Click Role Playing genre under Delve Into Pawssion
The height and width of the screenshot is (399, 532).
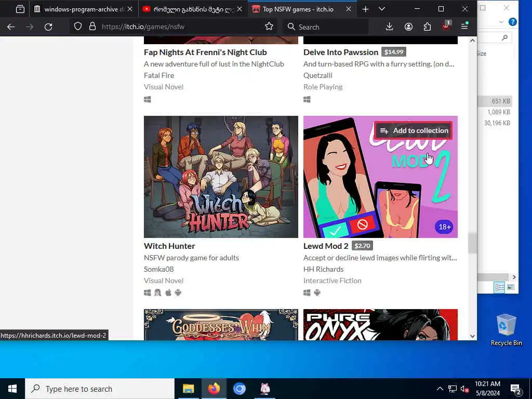pos(323,87)
